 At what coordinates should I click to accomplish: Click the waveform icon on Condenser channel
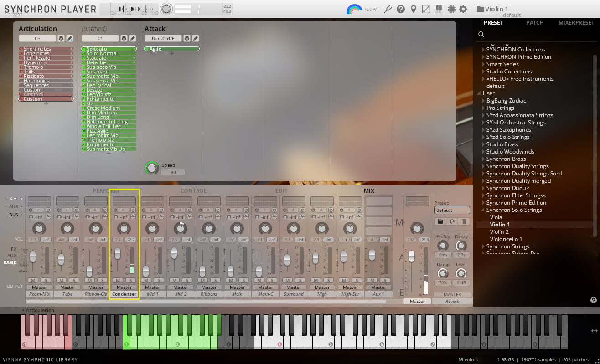tap(133, 217)
